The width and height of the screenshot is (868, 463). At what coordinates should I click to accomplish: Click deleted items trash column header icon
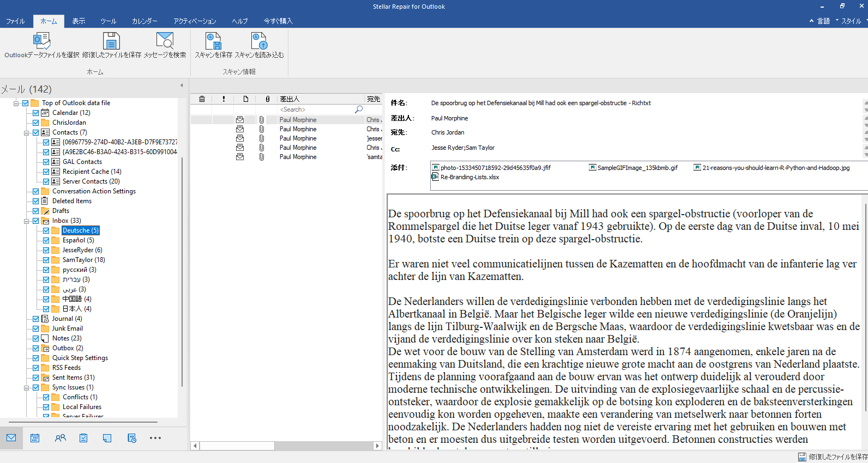coord(202,99)
